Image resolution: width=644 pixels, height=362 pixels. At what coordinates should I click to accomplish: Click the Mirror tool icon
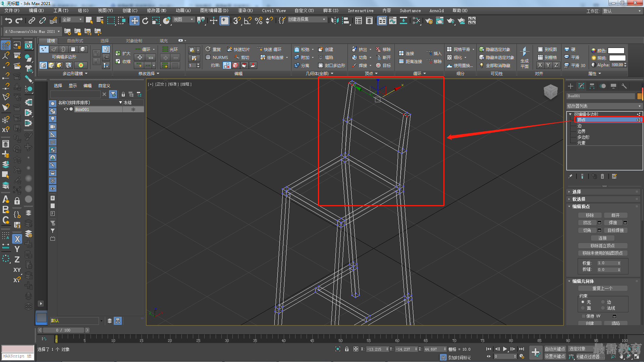[x=334, y=21]
